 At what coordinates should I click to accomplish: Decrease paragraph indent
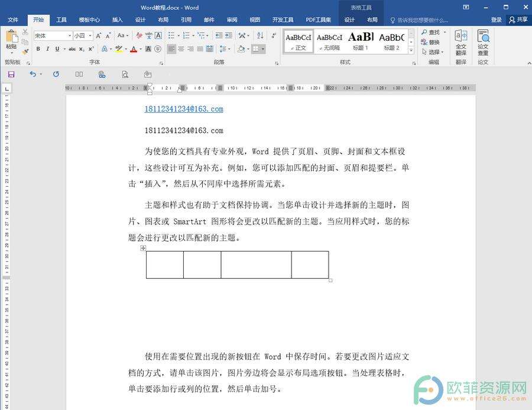pos(219,35)
